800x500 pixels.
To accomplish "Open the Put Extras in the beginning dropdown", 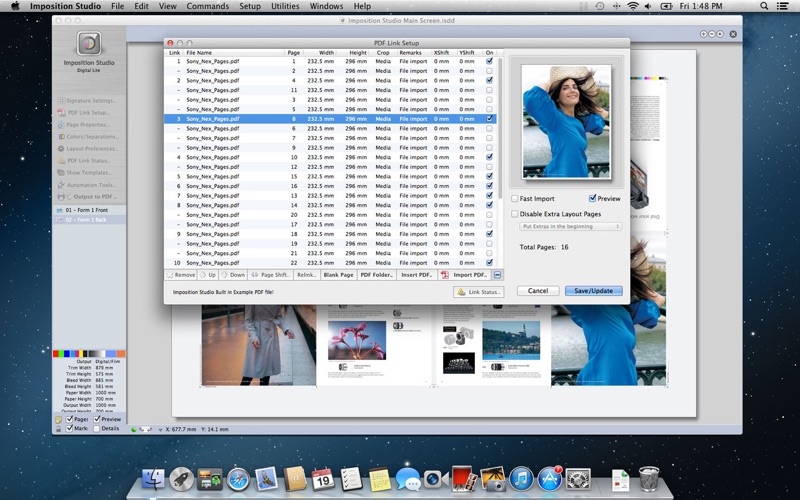I will 569,227.
